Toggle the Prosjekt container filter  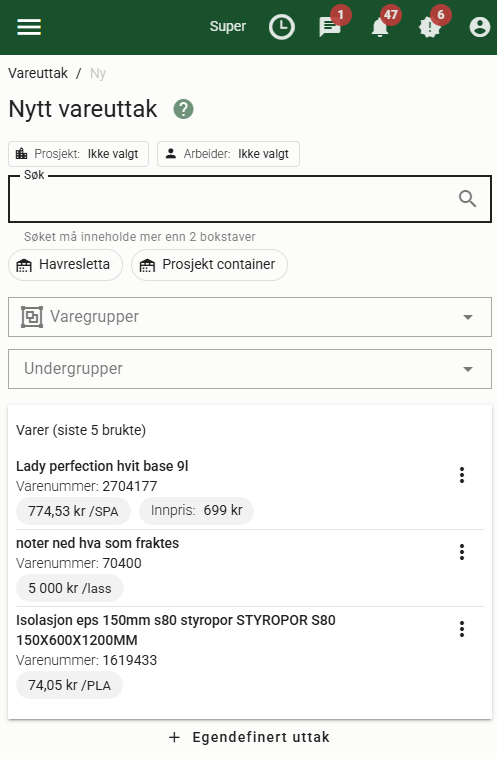[210, 265]
